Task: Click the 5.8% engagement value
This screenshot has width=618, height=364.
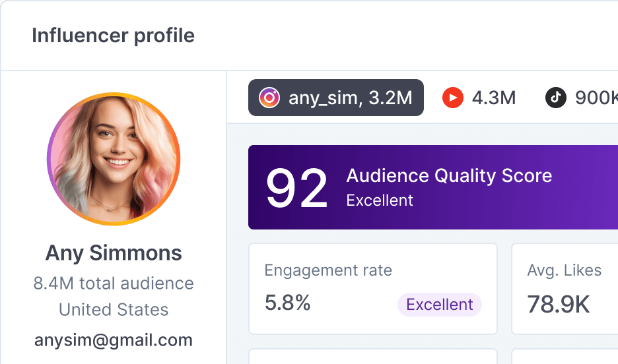Action: click(x=287, y=303)
